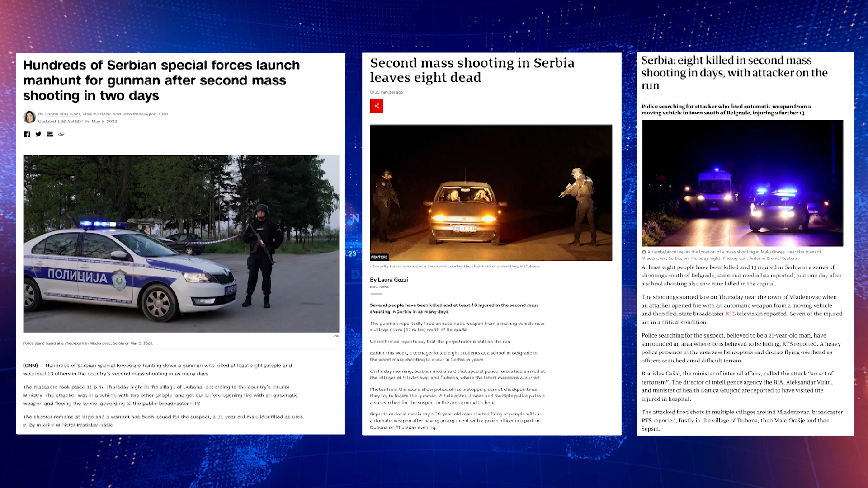Click the Guardian headline 'Serbia: eight killed'

coord(734,73)
